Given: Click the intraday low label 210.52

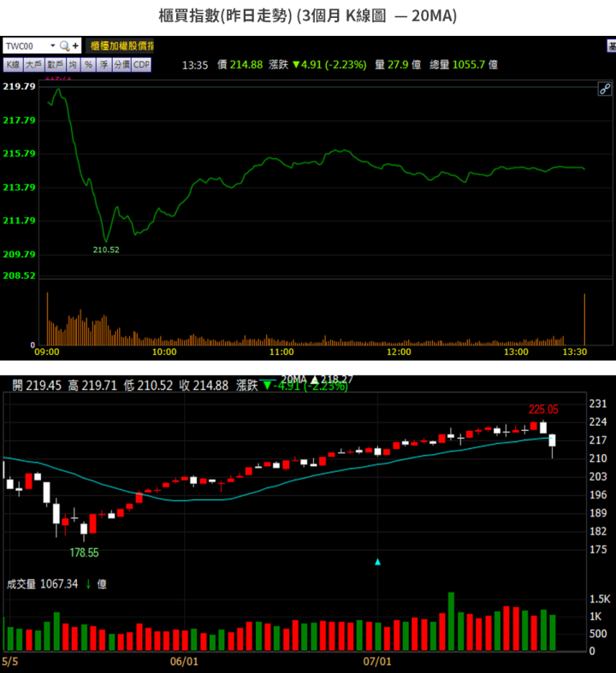Looking at the screenshot, I should [x=106, y=250].
